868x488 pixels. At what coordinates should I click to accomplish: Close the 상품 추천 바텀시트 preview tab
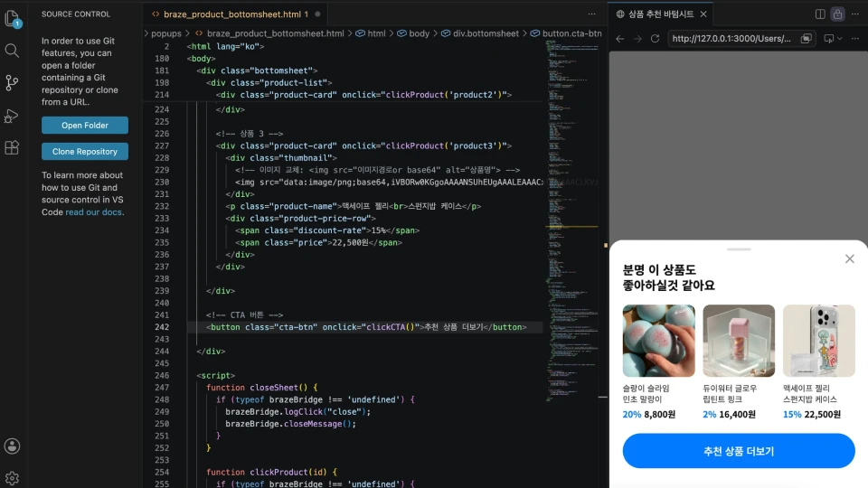tap(703, 14)
